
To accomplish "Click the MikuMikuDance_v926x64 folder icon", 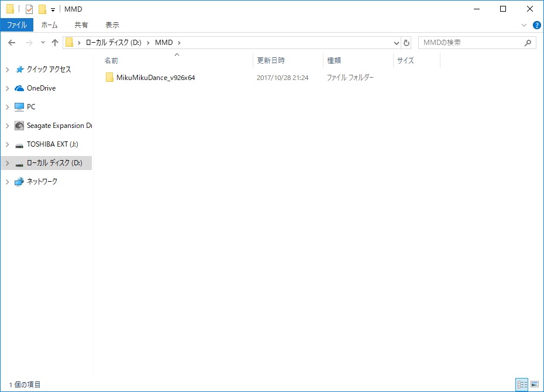I will (109, 77).
